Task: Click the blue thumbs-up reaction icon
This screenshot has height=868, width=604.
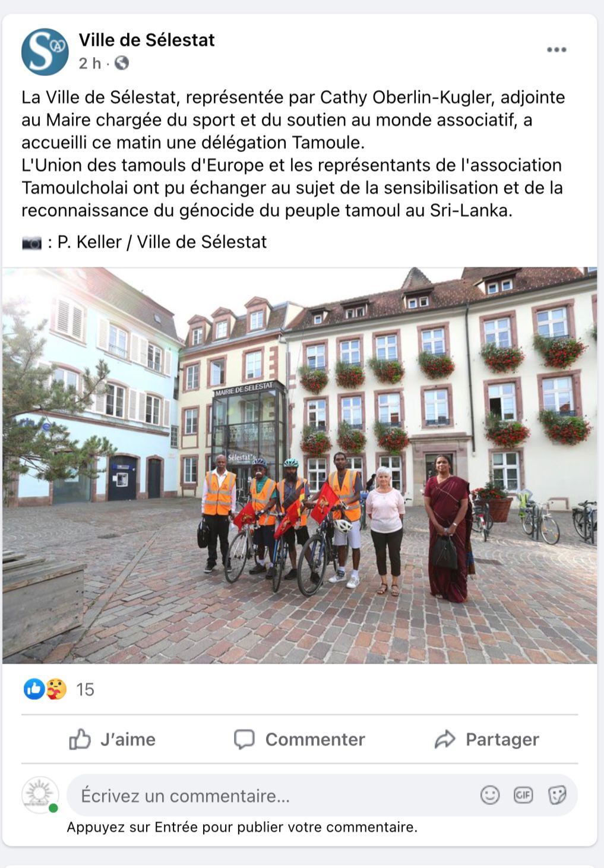Action: click(x=34, y=689)
